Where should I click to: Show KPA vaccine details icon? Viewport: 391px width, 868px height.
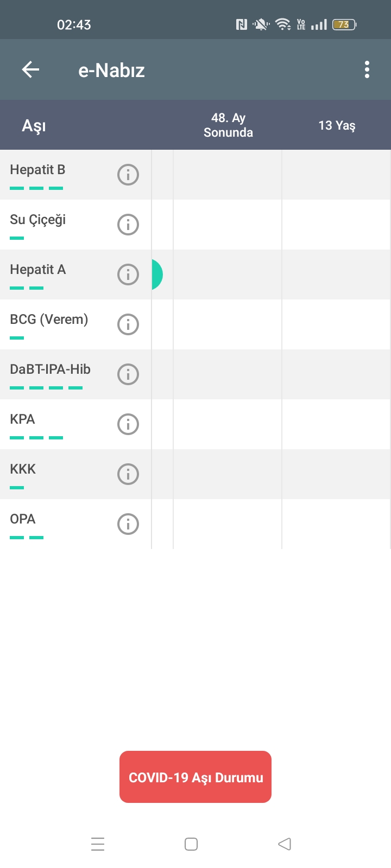tap(128, 424)
